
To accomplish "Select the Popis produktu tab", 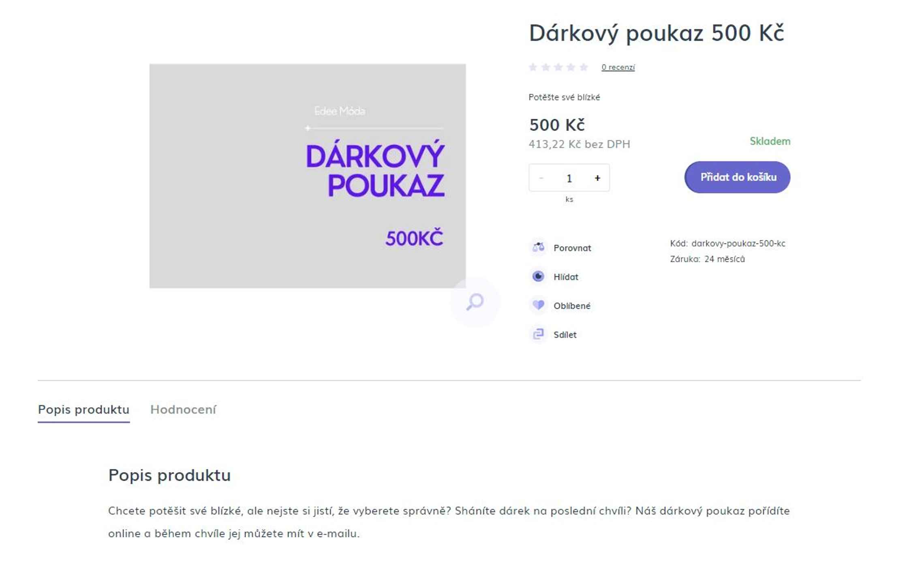I will (x=84, y=410).
